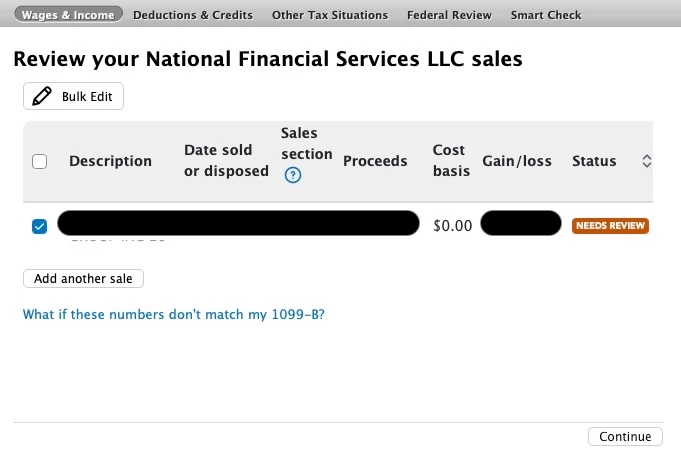Click the sort arrows in Status column
Viewport: 681px width, 462px height.
(646, 161)
